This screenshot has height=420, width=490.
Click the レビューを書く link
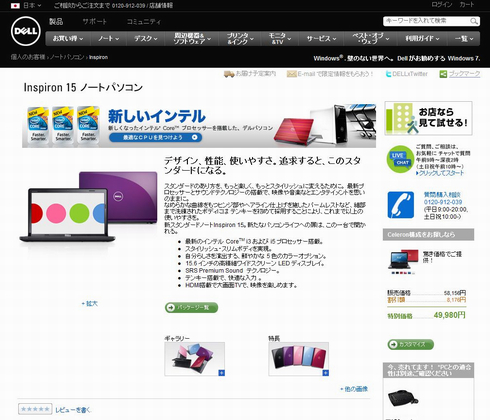73,410
